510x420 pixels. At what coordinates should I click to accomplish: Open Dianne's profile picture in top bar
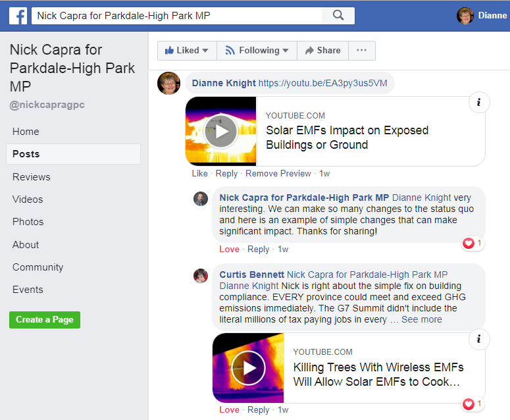click(x=465, y=16)
